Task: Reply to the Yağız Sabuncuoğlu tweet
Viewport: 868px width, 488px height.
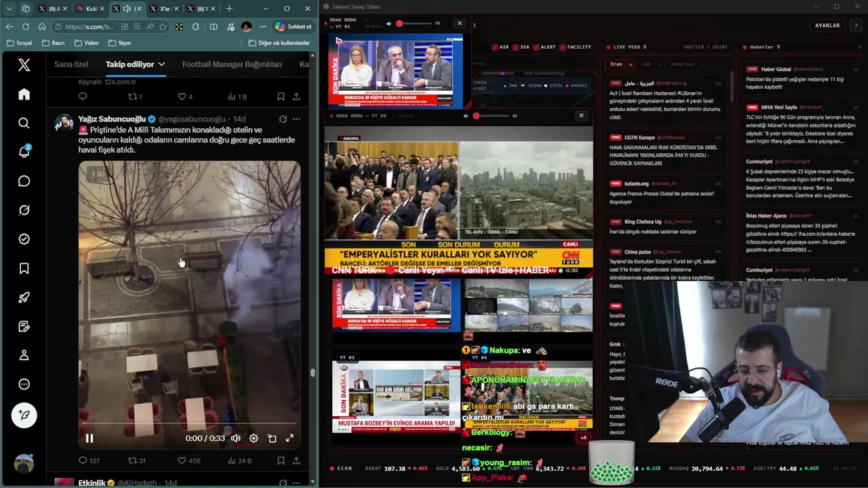Action: coord(89,461)
